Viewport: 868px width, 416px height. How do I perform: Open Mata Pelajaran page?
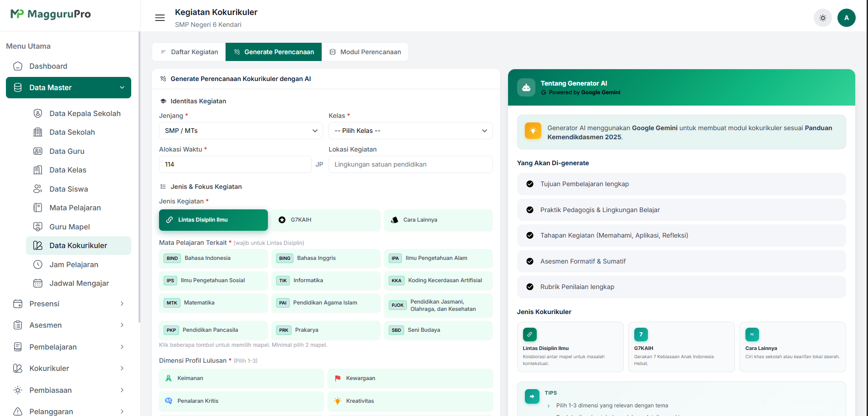pos(78,208)
